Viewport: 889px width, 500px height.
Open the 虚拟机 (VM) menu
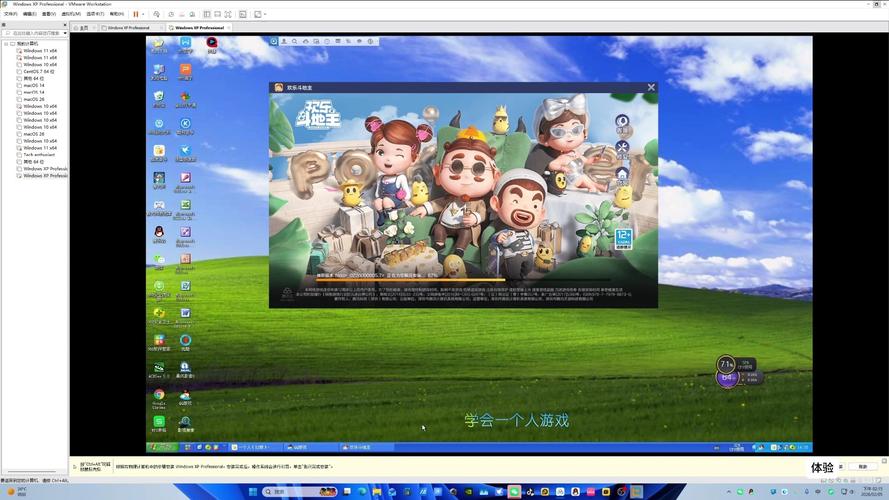tap(70, 14)
